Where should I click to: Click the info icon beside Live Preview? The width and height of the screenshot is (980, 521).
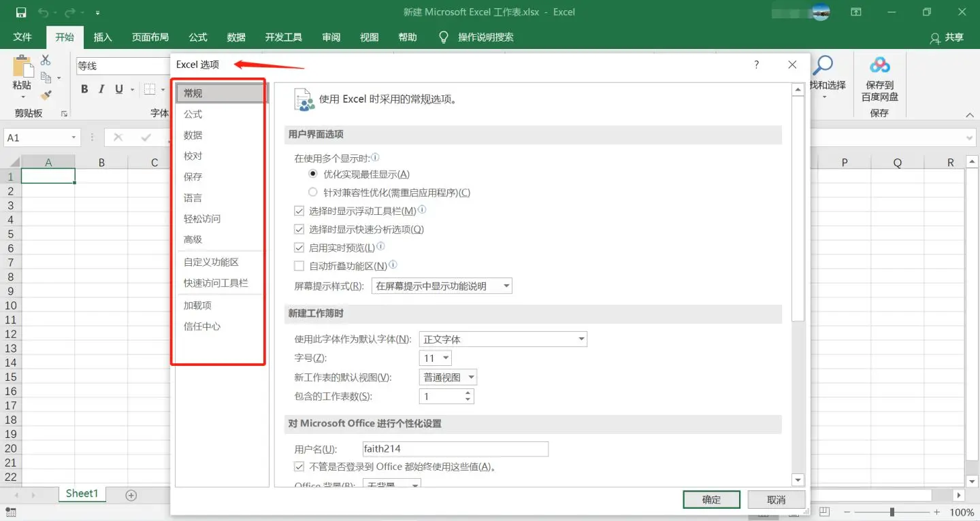(380, 247)
